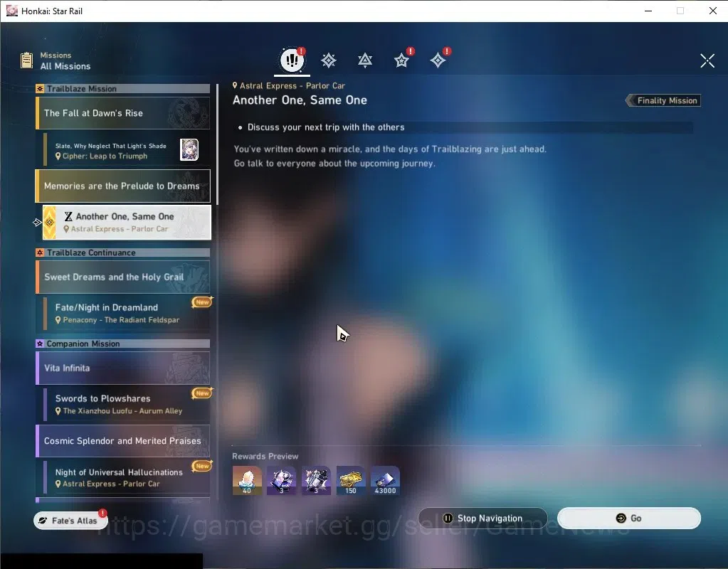Click the hourglass icon beside Another One, Same One

click(68, 217)
